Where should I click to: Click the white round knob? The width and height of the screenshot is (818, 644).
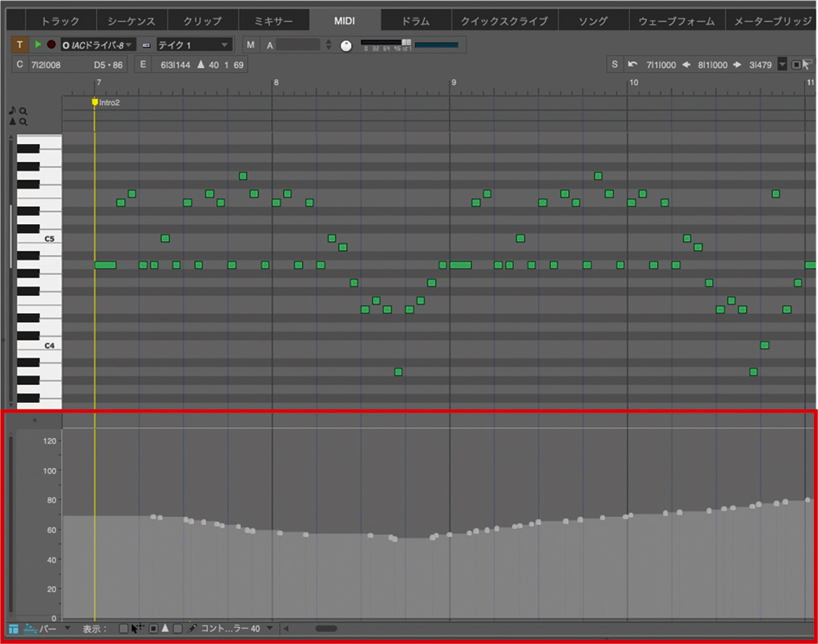click(345, 46)
